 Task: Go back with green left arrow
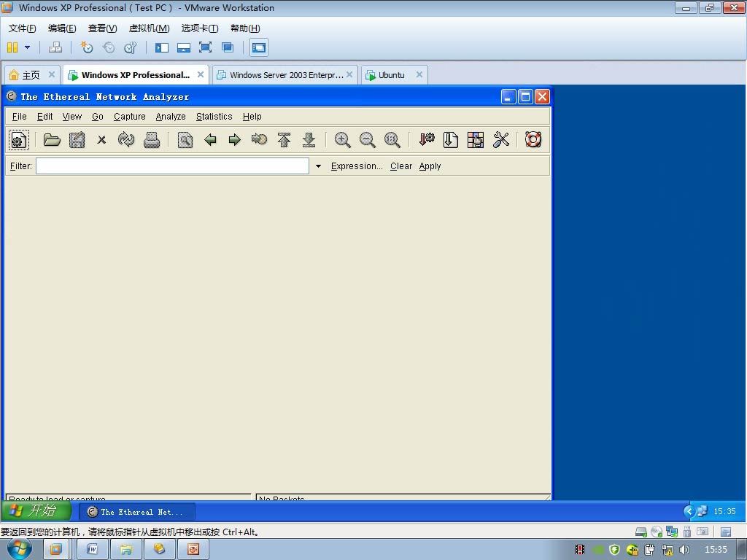coord(210,139)
